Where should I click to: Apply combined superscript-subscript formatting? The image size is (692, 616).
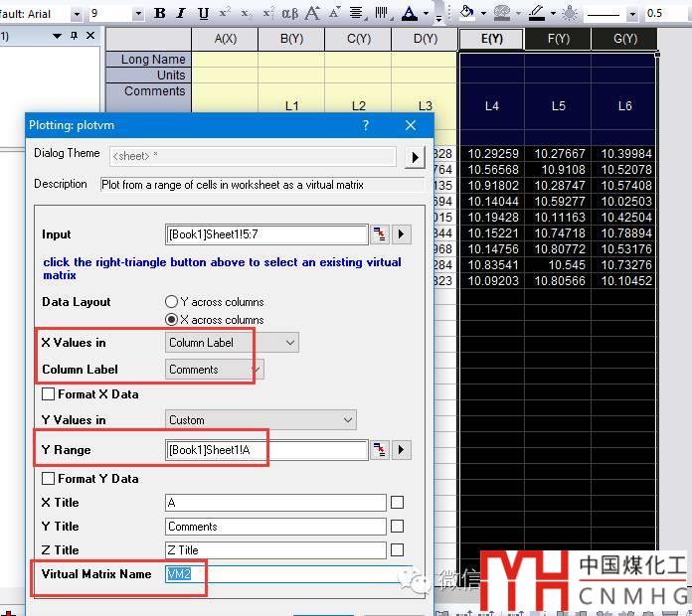coord(267,13)
